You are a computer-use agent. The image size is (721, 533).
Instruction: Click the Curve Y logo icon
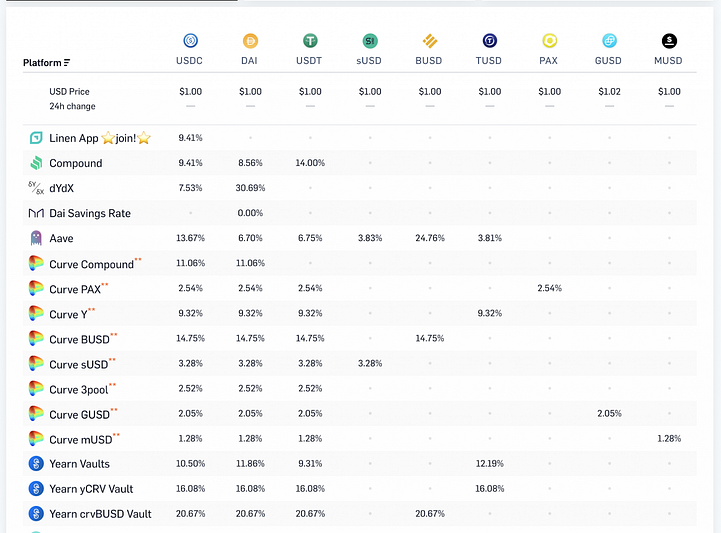tap(36, 313)
